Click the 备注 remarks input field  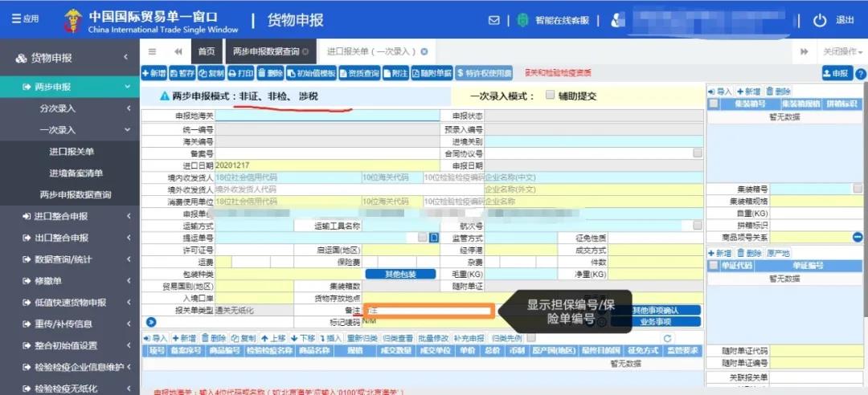(428, 310)
